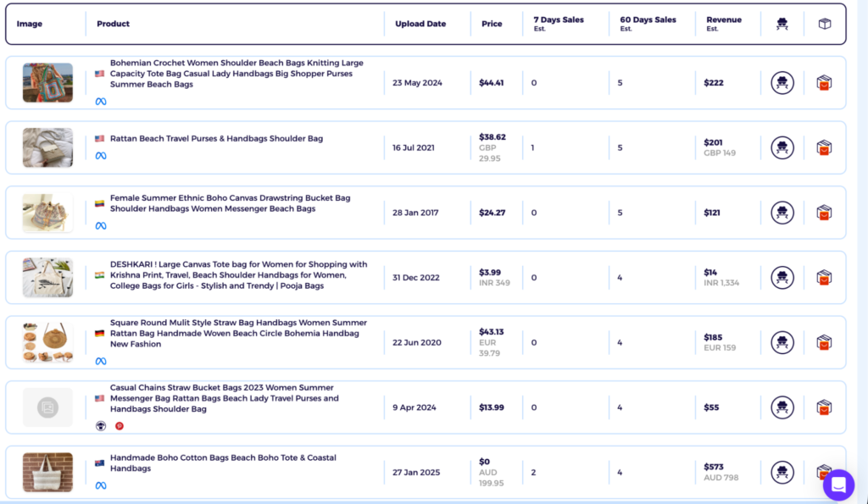868x504 pixels.
Task: Open AliExpress box icon for Female Summer Ethnic row
Action: (824, 213)
